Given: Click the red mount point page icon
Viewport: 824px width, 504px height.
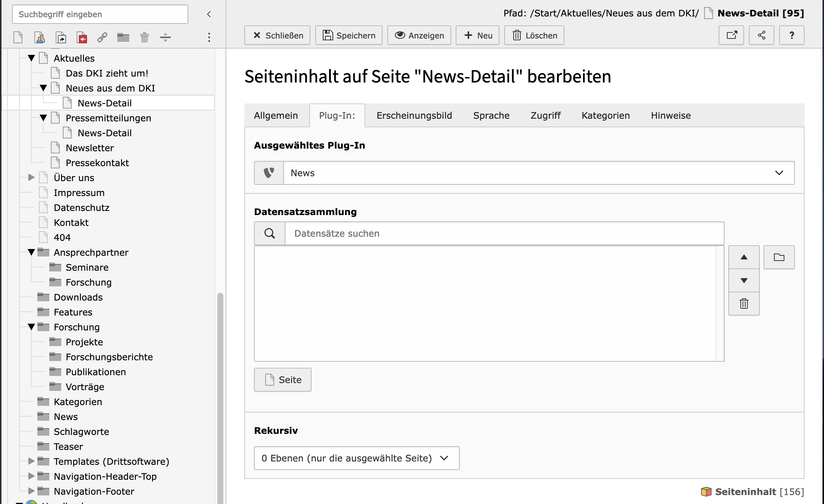Looking at the screenshot, I should pos(82,37).
